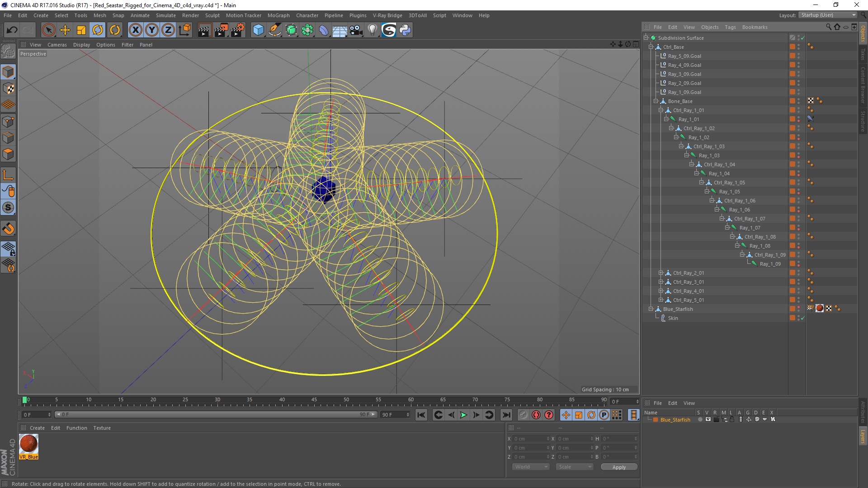Click the Tweak mode mouse icon

point(8,192)
